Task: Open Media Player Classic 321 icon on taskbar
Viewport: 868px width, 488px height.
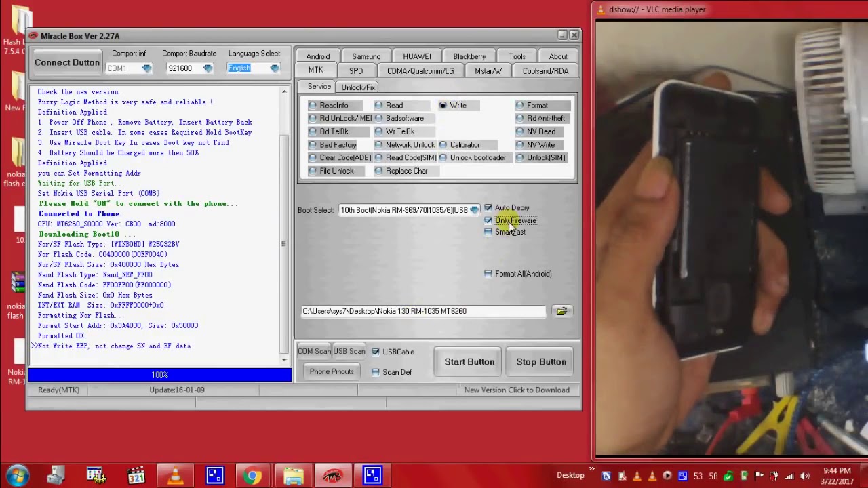Action: (x=136, y=475)
